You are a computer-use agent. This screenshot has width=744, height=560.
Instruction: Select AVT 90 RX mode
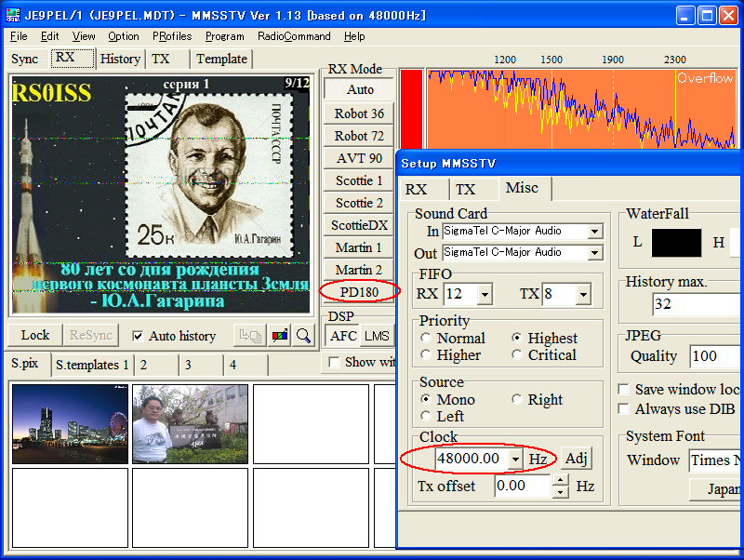point(359,158)
